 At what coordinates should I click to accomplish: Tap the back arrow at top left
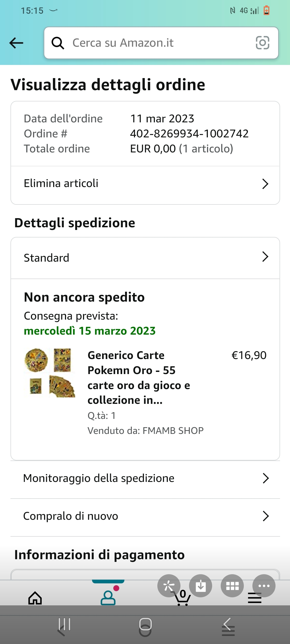16,43
